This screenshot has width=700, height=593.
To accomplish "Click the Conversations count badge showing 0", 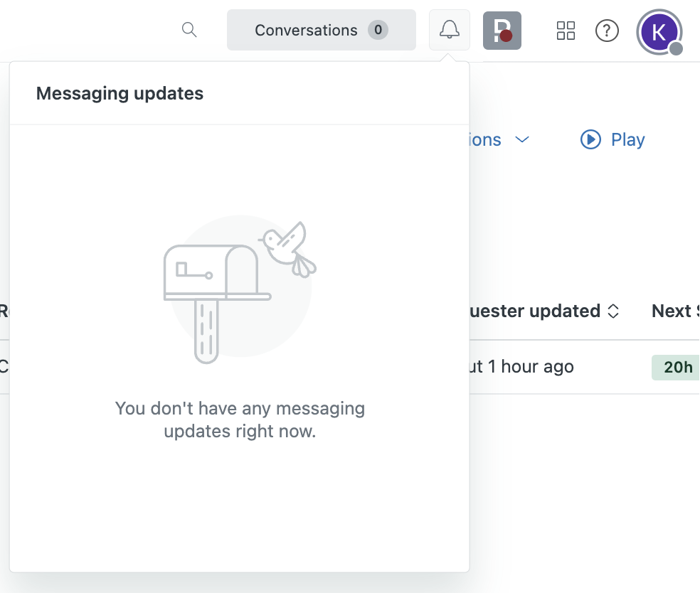I will [x=378, y=30].
